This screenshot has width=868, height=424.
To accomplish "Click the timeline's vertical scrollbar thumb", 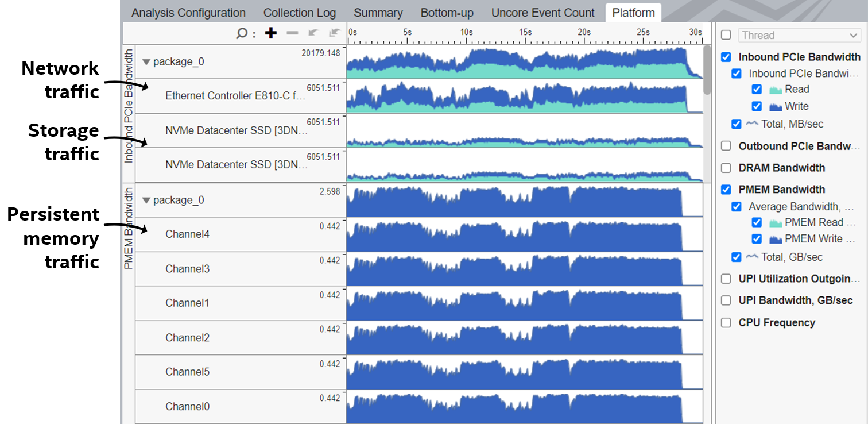I will pyautogui.click(x=707, y=69).
